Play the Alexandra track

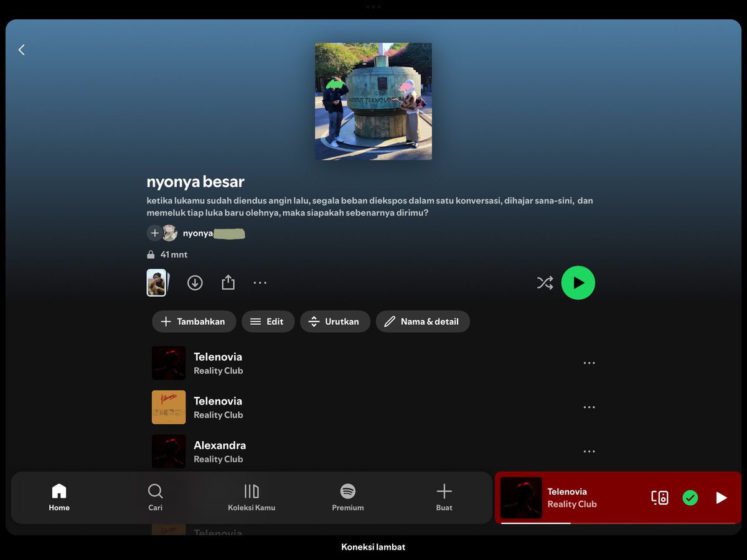click(374, 452)
